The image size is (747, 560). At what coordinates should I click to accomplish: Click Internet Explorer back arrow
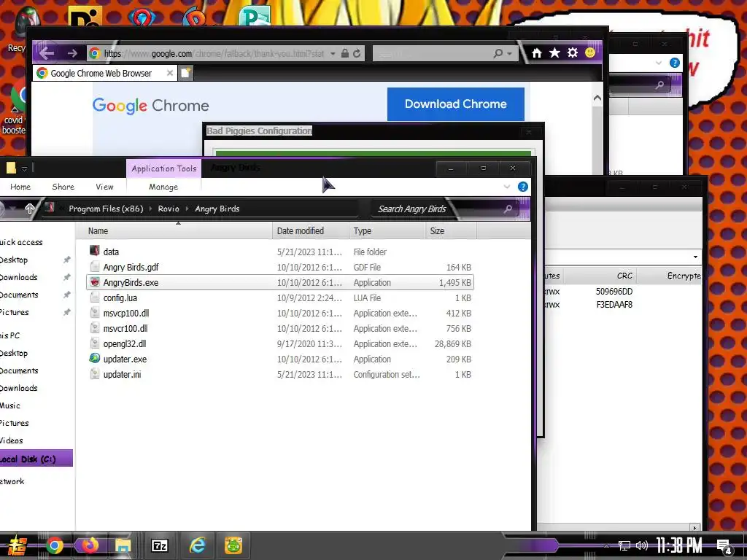pyautogui.click(x=47, y=52)
